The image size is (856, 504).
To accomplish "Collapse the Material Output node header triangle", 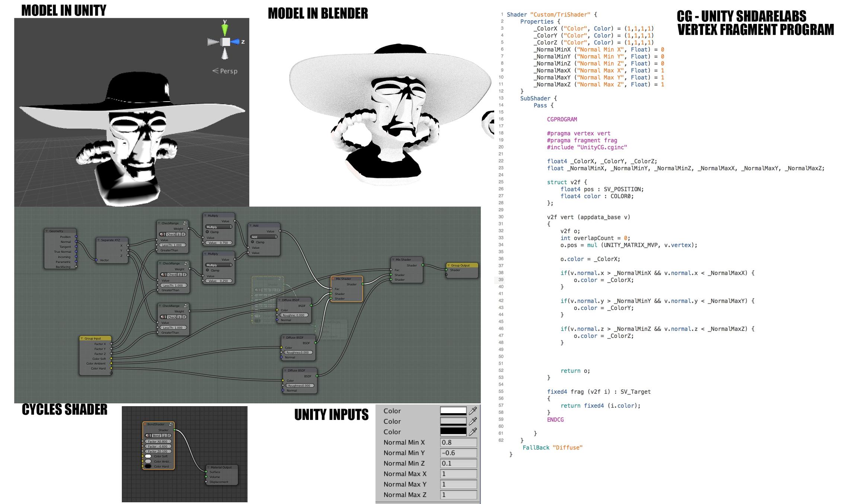I will (208, 467).
